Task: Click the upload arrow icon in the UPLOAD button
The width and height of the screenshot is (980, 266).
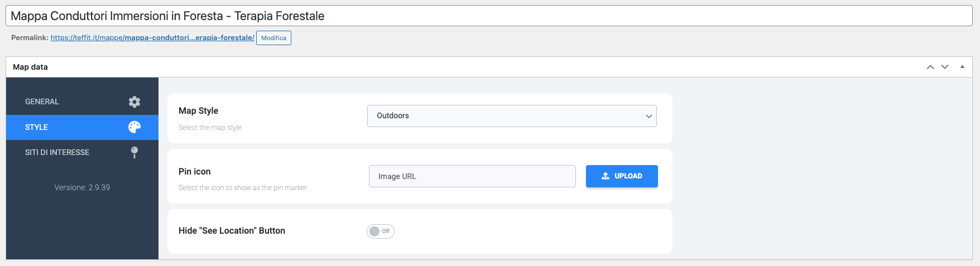Action: pos(606,176)
